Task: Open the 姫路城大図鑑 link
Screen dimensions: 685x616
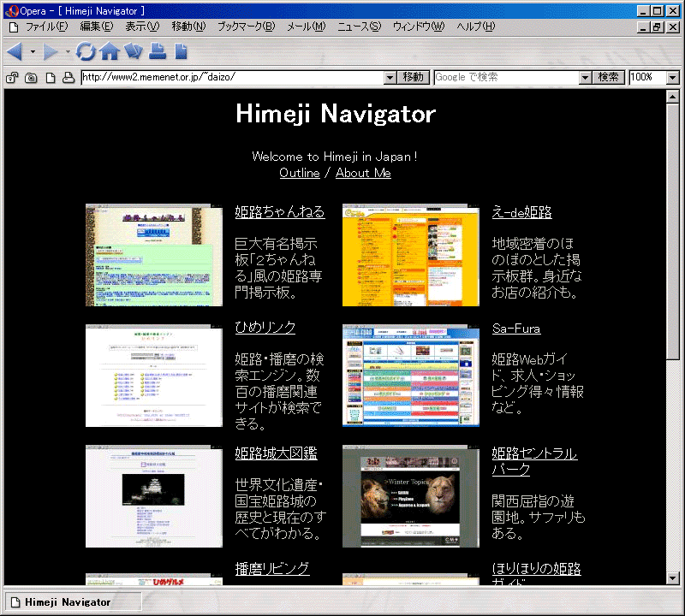Action: click(276, 453)
